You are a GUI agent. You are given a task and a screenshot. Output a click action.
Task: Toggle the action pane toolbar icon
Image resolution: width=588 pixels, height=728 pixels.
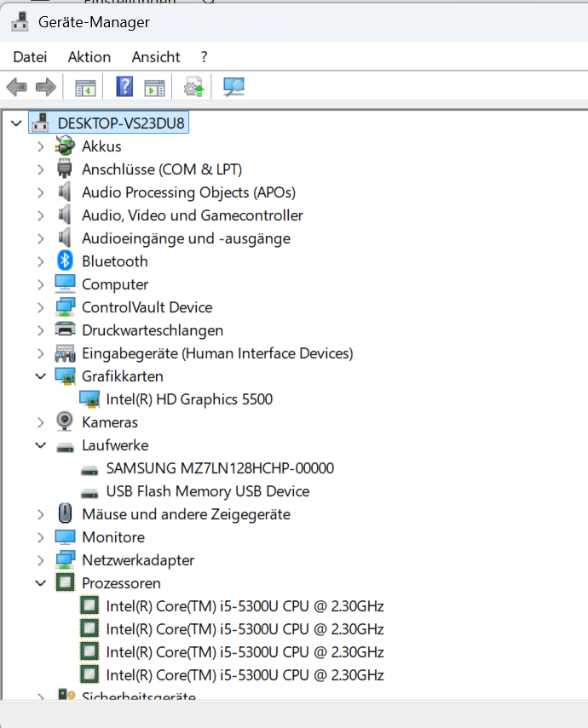[x=154, y=88]
